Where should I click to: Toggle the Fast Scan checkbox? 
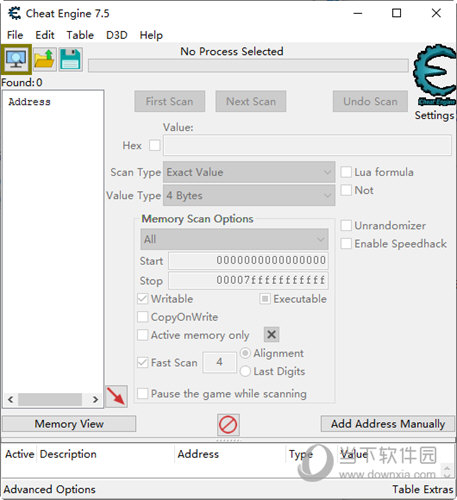(142, 362)
